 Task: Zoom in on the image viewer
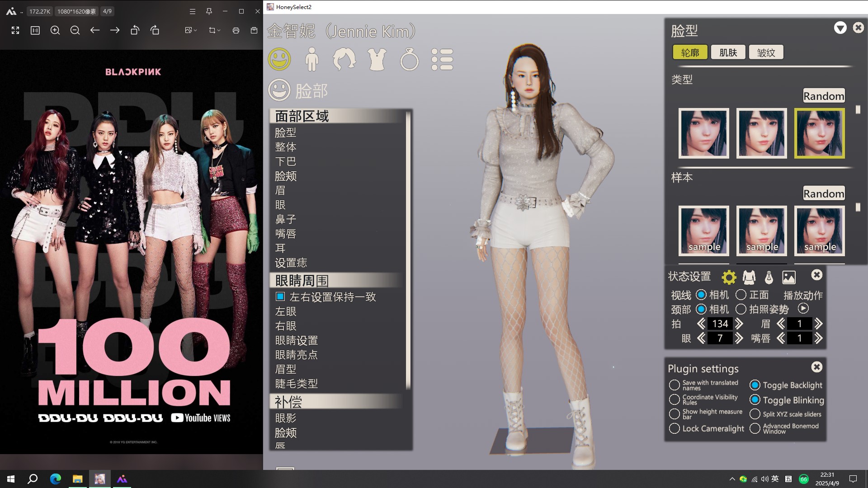(x=55, y=30)
